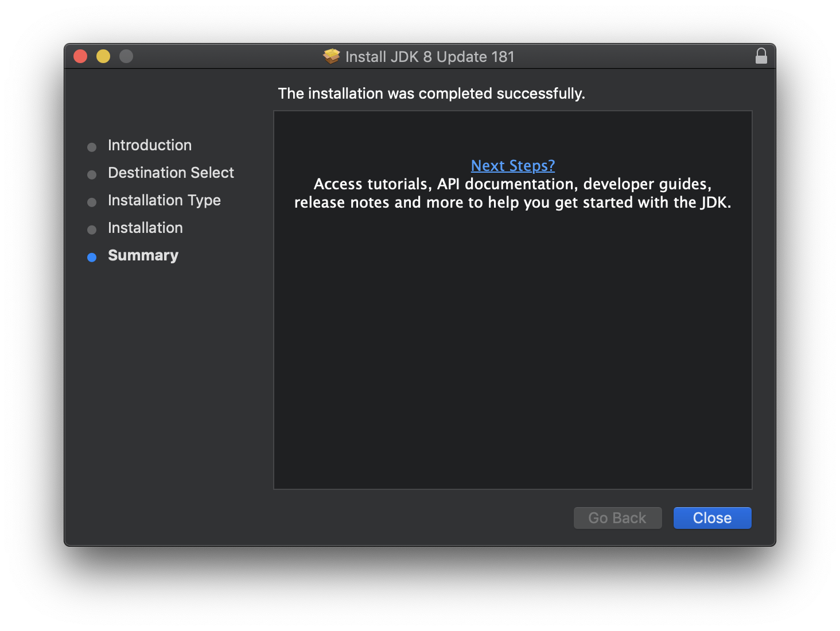Viewport: 840px width, 631px height.
Task: Click the lock icon in title bar
Action: (761, 56)
